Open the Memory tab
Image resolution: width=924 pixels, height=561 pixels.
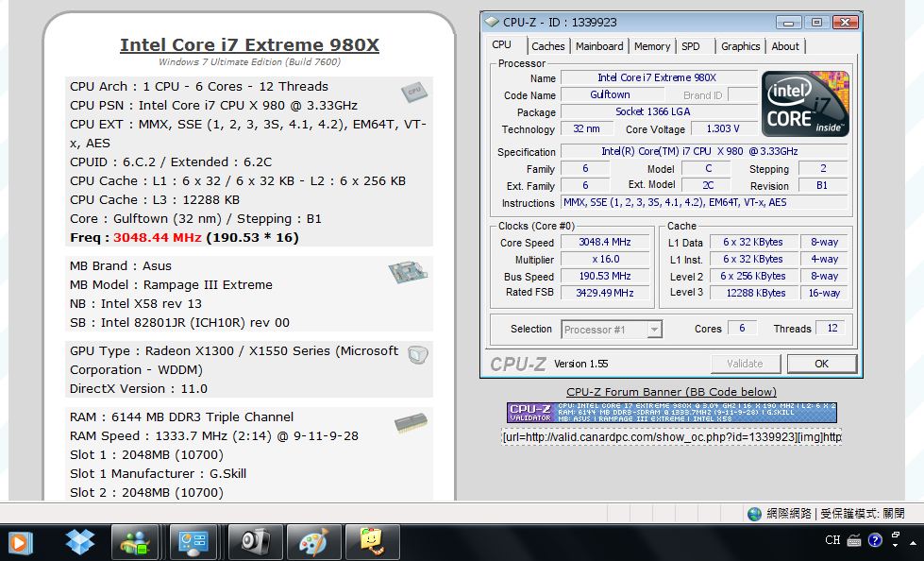[652, 46]
